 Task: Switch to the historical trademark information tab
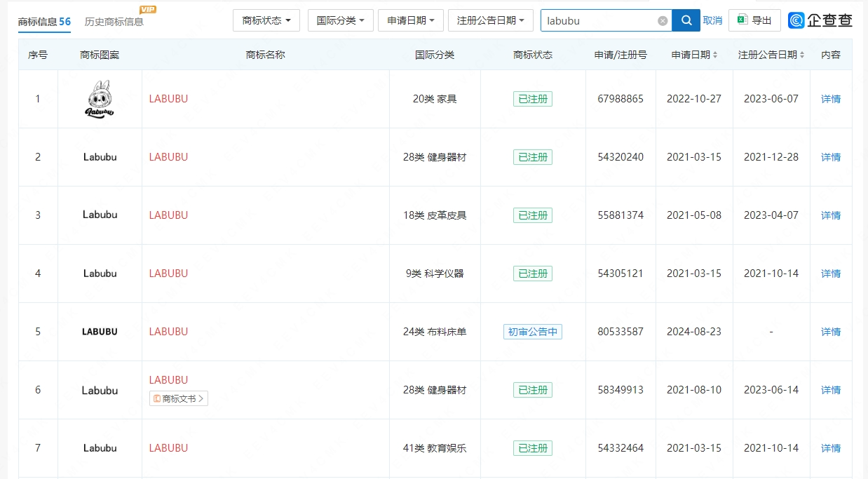(x=114, y=22)
